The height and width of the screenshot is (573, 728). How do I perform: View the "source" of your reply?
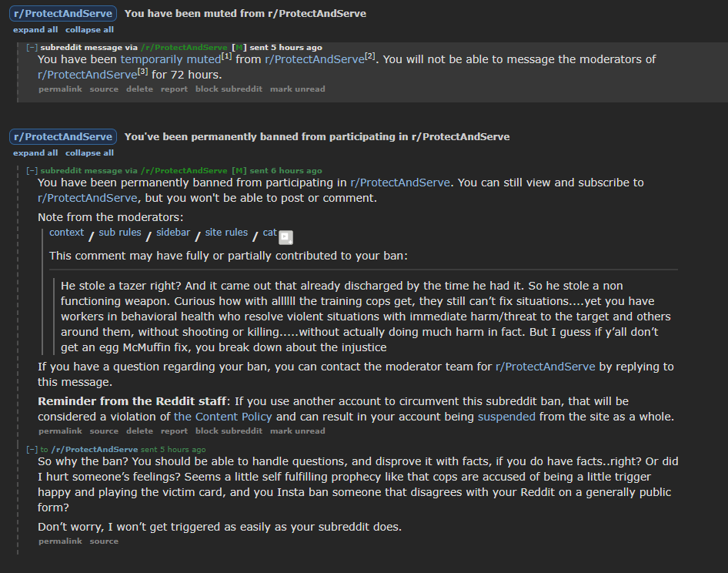point(104,541)
